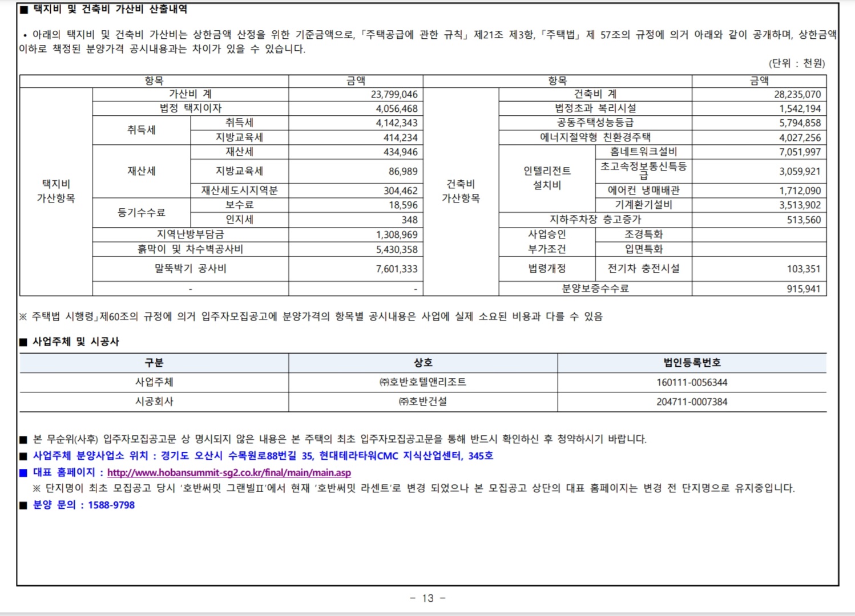Select the 건축비 계 amount 28,235,070
855x616 pixels.
click(797, 95)
